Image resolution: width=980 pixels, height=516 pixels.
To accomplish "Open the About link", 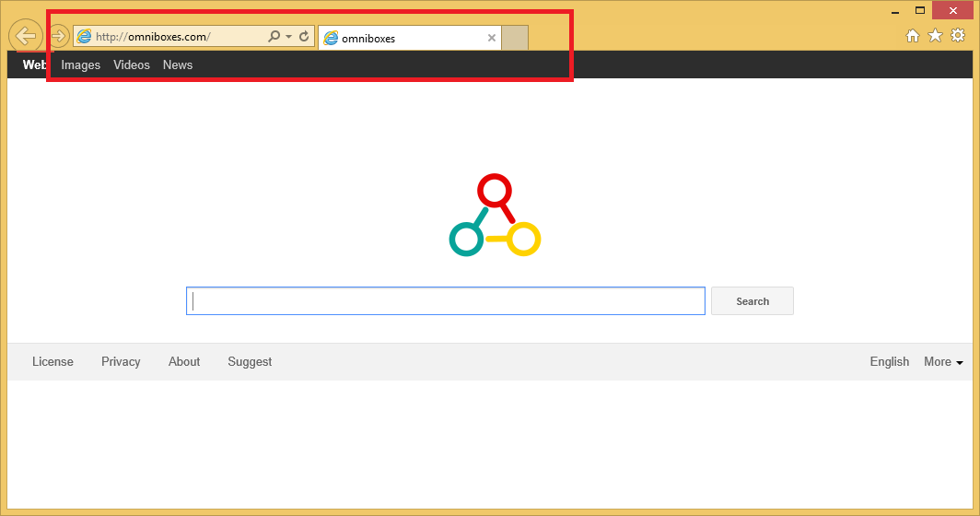I will pos(184,361).
